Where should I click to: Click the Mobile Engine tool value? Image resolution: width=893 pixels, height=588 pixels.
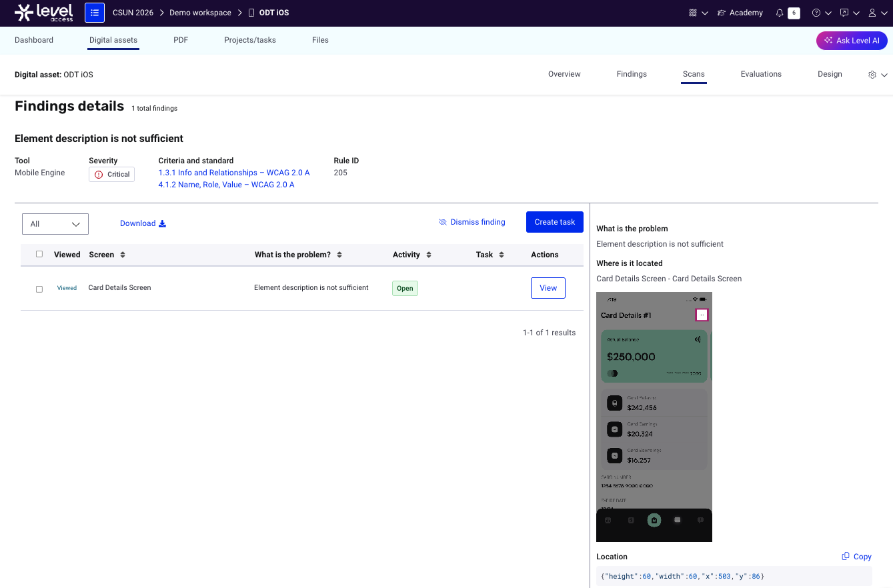(x=40, y=173)
